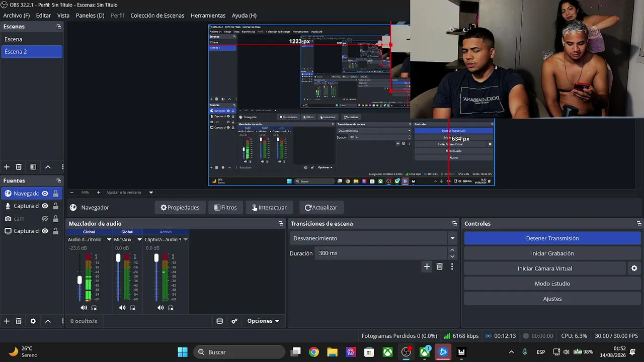Switch the audio mixer layout icon
Viewport: 644px width, 362px height.
pos(219,321)
